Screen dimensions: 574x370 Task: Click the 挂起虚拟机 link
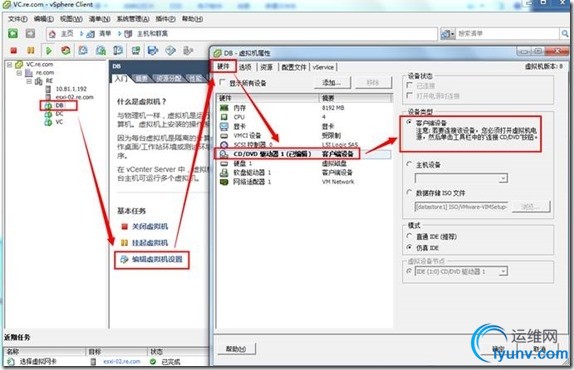tap(150, 243)
